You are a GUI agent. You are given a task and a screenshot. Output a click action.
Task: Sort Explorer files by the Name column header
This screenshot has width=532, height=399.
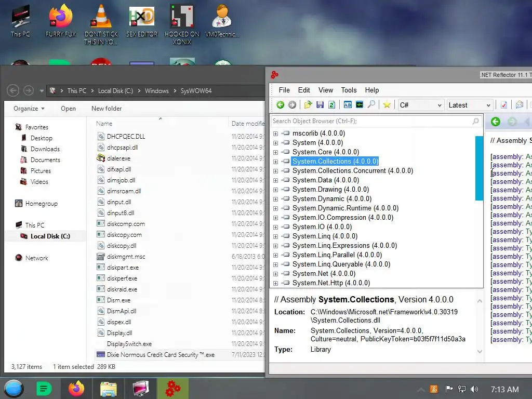click(104, 124)
